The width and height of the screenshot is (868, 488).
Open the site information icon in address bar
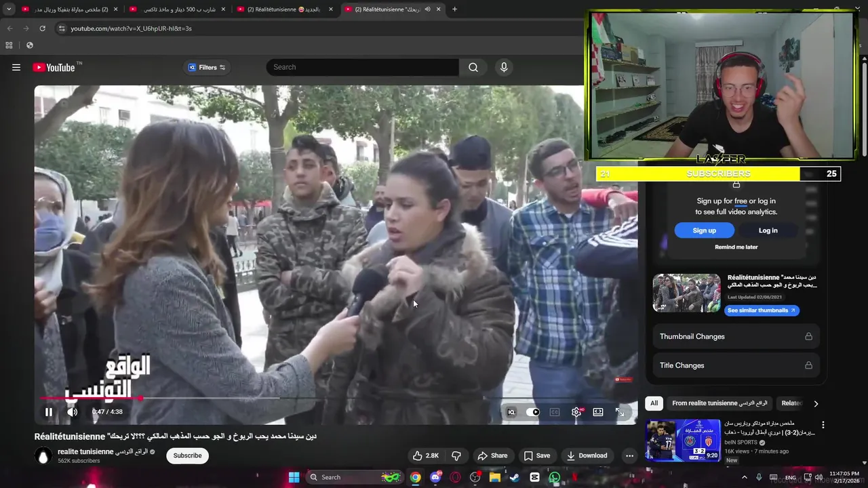coord(62,28)
